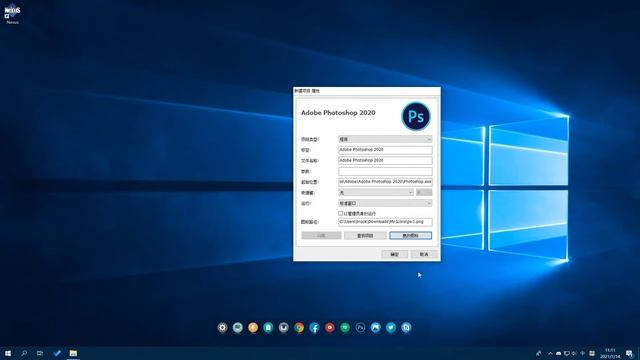Open the blue checkmark app on taskbar
This screenshot has width=640, height=360.
(57, 353)
